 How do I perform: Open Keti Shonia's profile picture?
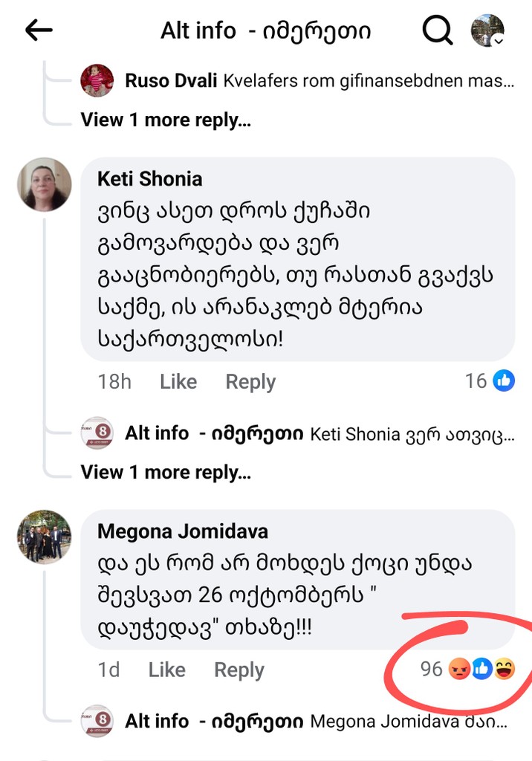tap(45, 184)
